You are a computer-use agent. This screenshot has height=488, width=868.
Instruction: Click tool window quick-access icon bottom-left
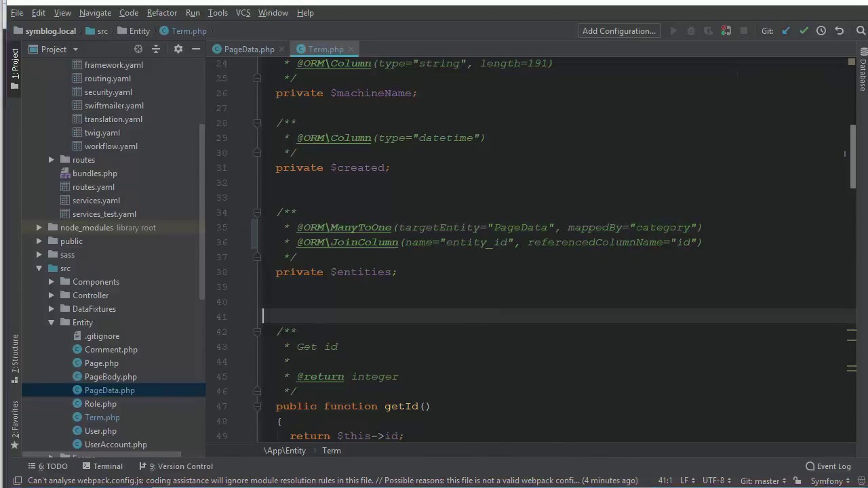pyautogui.click(x=17, y=481)
